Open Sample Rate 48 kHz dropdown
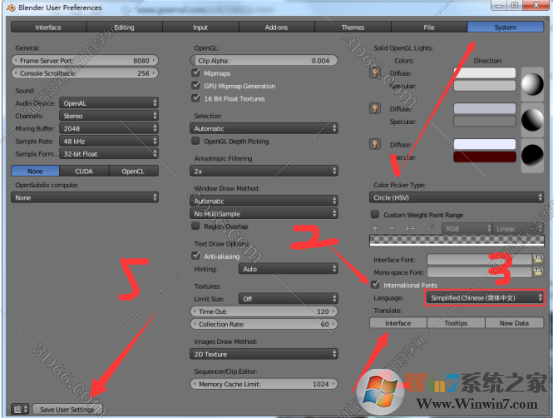554x418 pixels. coord(109,141)
